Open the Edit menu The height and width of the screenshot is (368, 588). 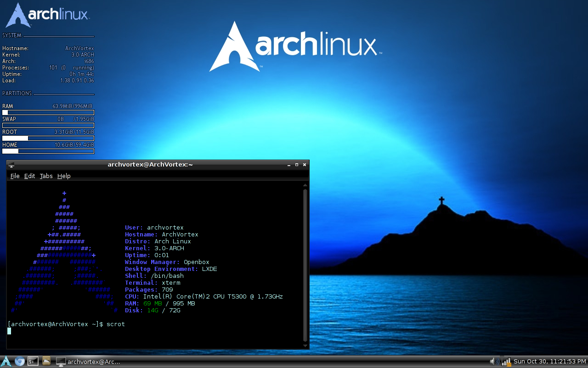point(29,176)
